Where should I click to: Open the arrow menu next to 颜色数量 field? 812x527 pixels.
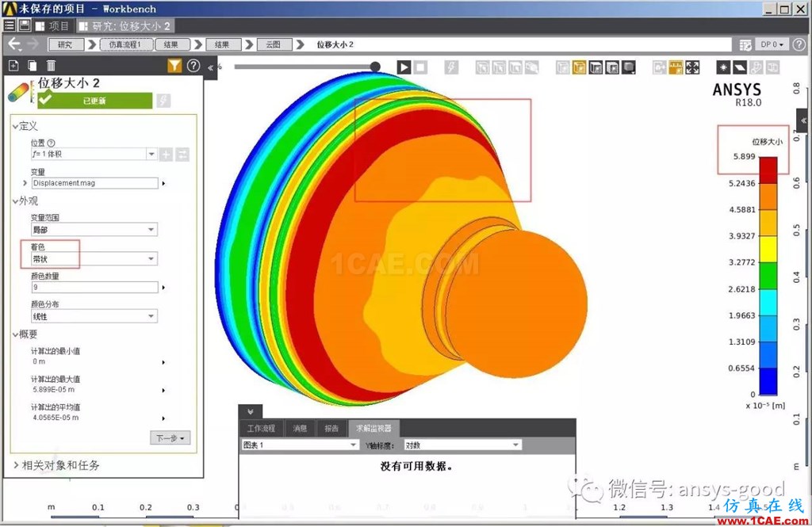[163, 288]
